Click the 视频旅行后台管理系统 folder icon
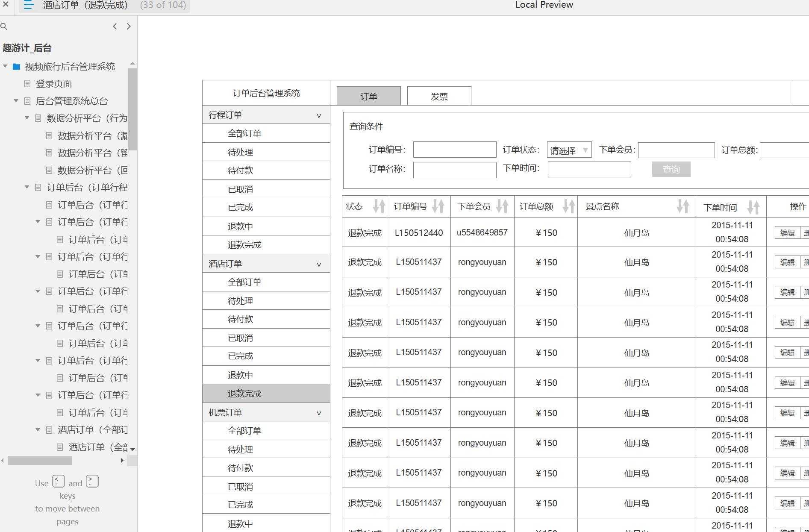The width and height of the screenshot is (809, 532). pyautogui.click(x=16, y=67)
